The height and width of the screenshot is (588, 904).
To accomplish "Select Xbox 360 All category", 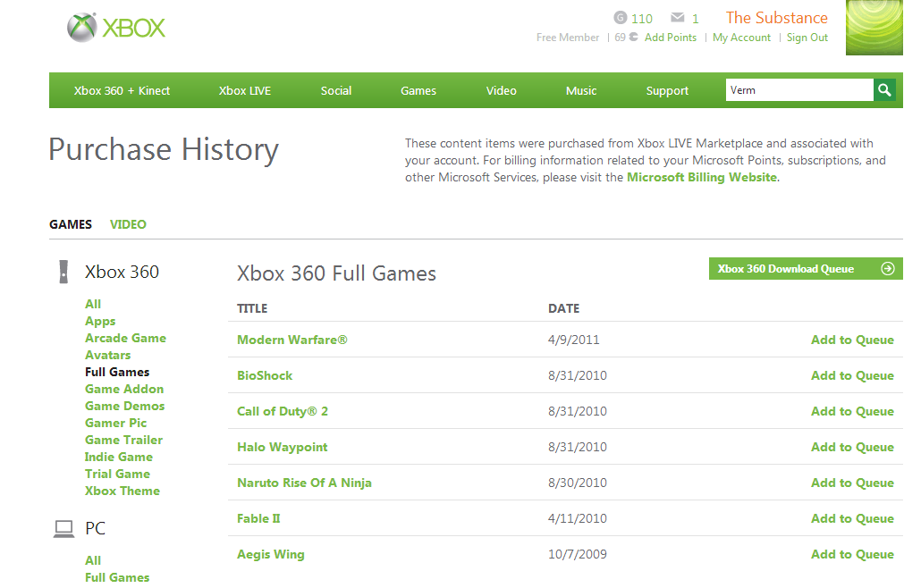I will click(93, 304).
